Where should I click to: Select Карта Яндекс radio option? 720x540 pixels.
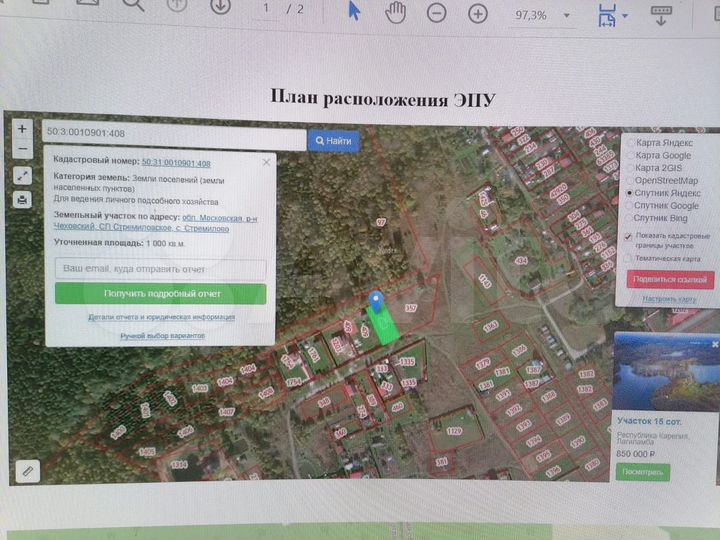pos(630,142)
